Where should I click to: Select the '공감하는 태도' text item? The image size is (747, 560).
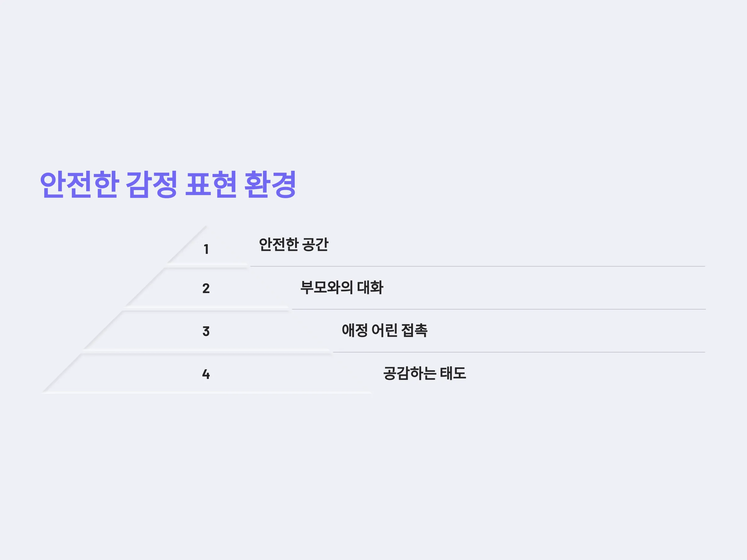pyautogui.click(x=425, y=373)
